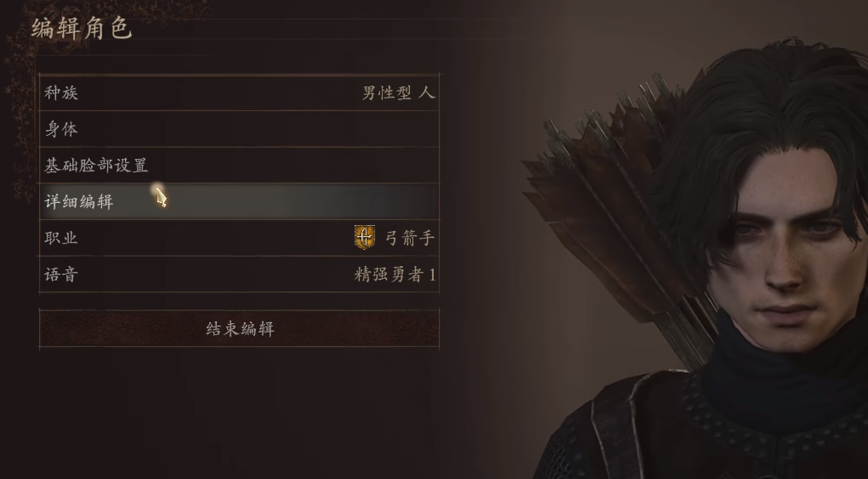868x479 pixels.
Task: Click the archer vocation shield icon
Action: [364, 238]
